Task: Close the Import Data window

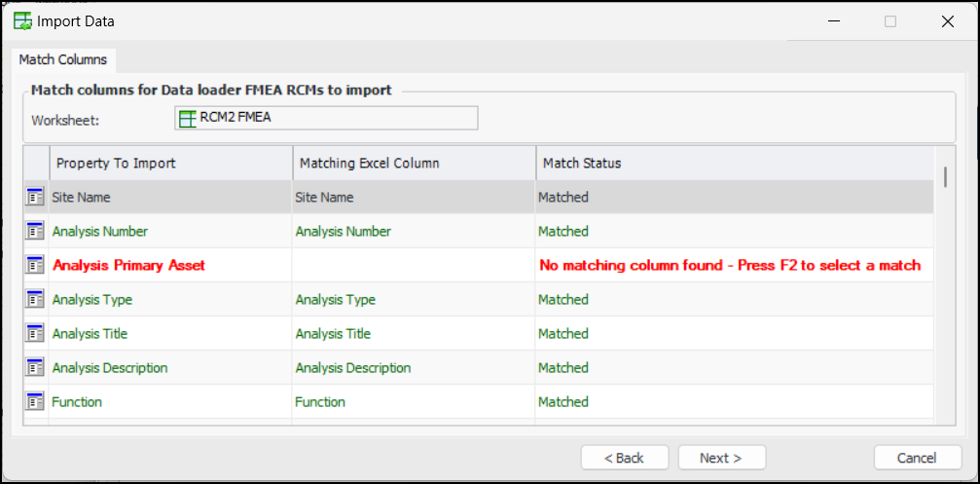Action: pos(947,21)
